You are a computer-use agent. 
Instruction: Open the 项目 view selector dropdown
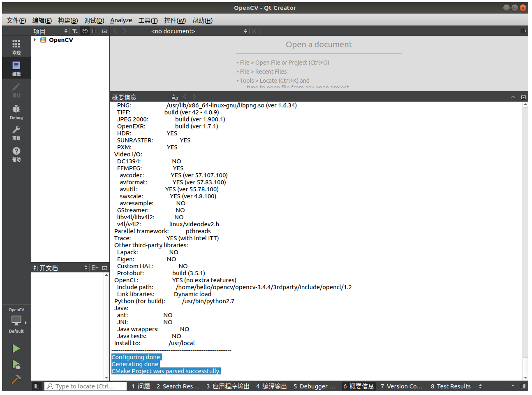click(x=50, y=31)
